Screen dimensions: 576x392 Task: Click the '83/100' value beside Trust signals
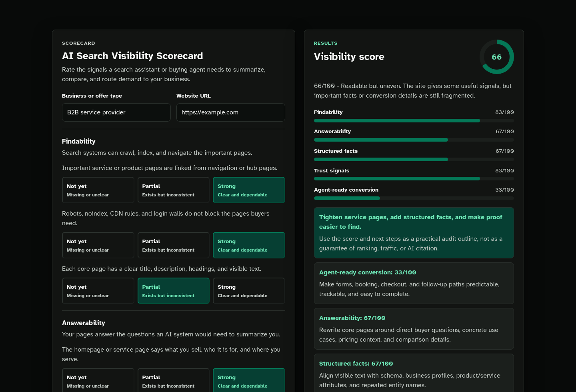click(x=504, y=171)
